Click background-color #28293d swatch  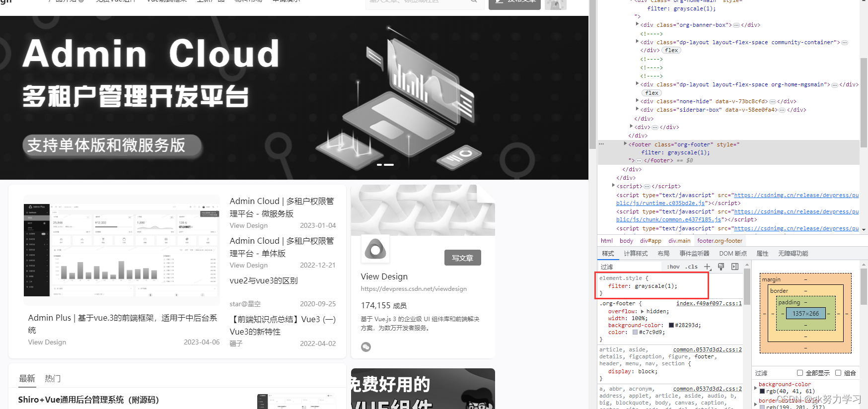671,325
